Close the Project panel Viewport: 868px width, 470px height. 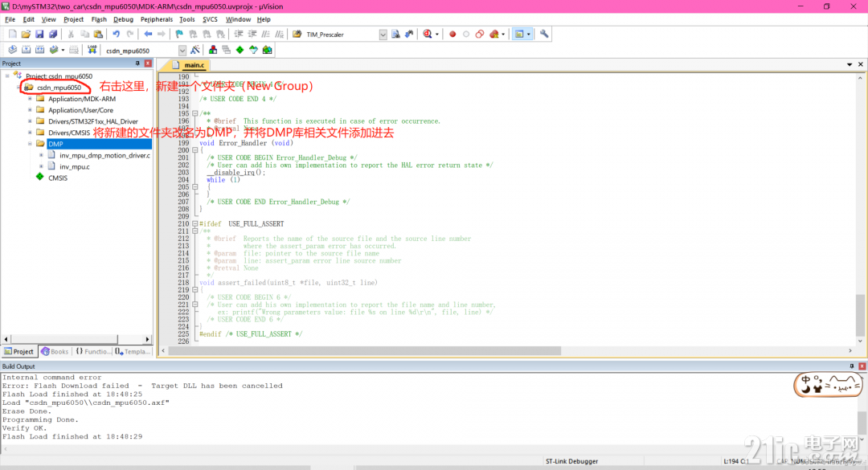(148, 63)
